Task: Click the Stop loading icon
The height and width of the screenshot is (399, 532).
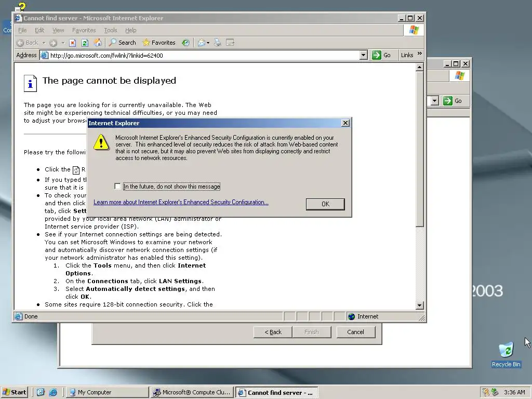Action: click(x=72, y=43)
